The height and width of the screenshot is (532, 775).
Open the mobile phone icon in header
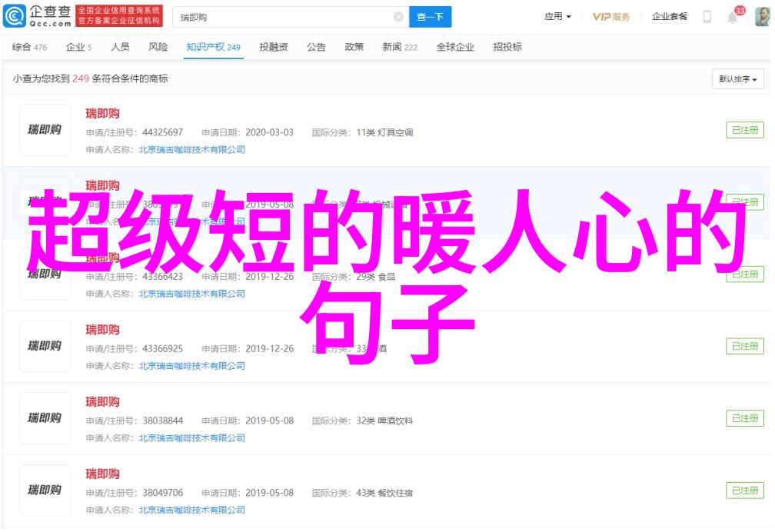[x=707, y=17]
